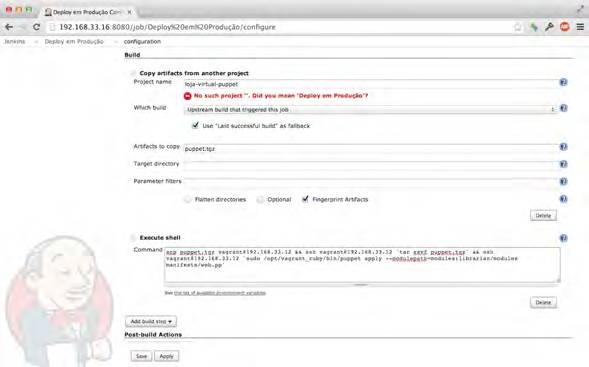Enable the Flatten directories checkbox

pyautogui.click(x=187, y=199)
